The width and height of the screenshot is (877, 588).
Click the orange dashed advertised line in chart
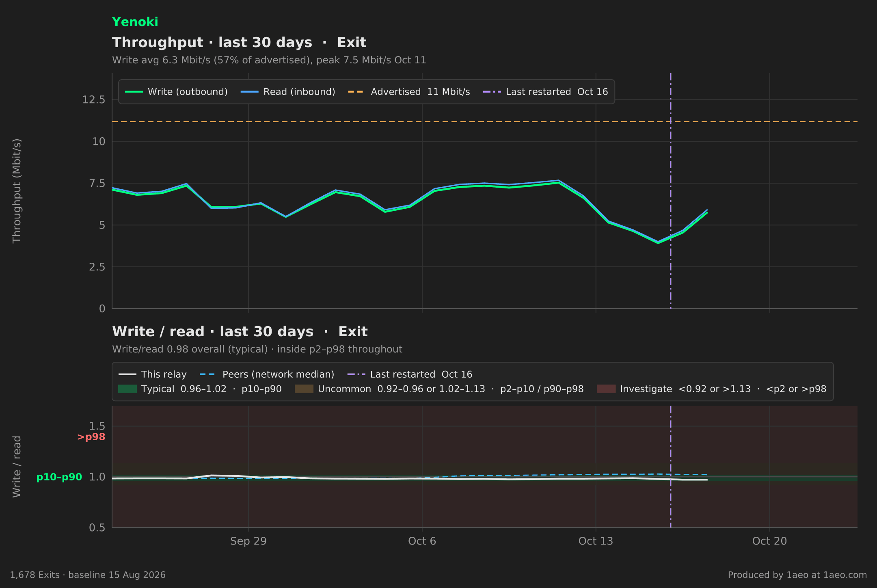pos(485,121)
